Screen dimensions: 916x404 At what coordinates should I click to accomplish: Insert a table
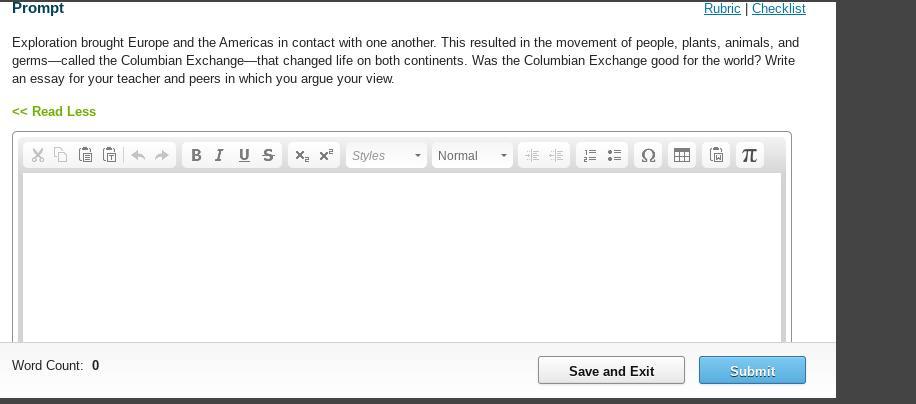tap(682, 155)
